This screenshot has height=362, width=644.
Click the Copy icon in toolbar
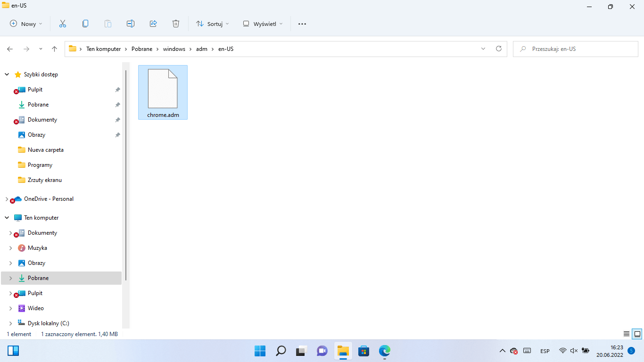[85, 24]
